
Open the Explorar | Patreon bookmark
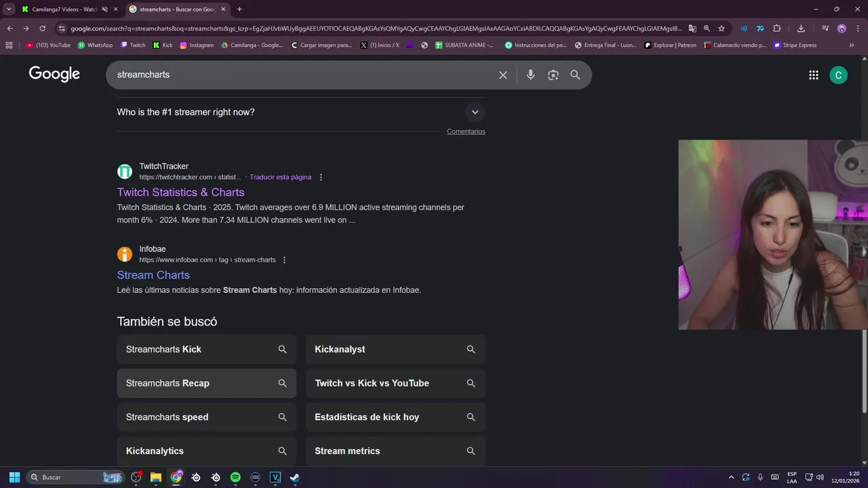pyautogui.click(x=670, y=45)
